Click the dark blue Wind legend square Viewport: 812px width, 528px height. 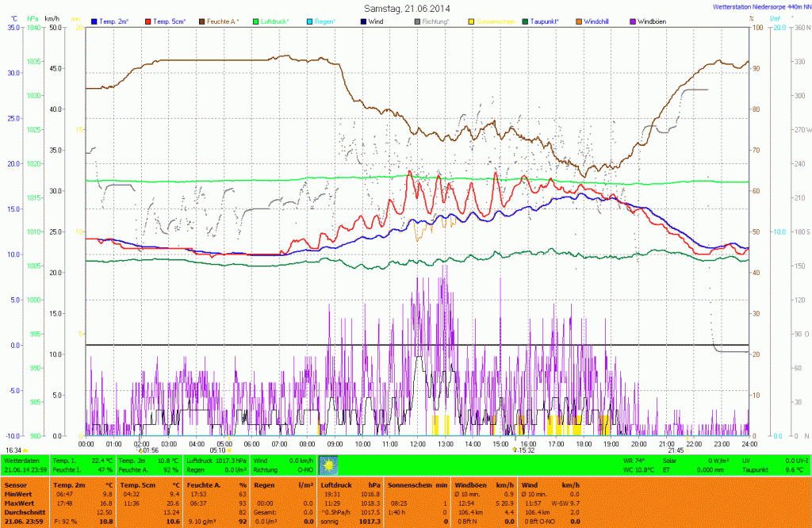(363, 20)
